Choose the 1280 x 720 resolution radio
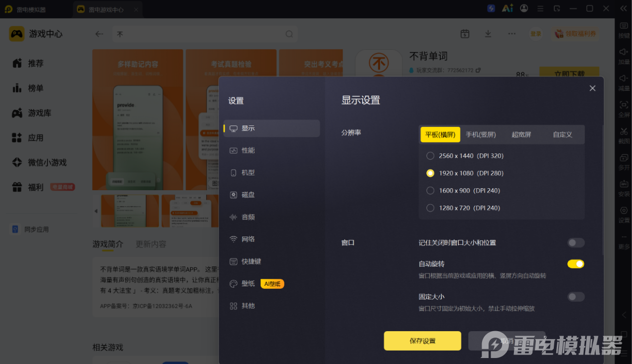The image size is (632, 364). click(430, 208)
